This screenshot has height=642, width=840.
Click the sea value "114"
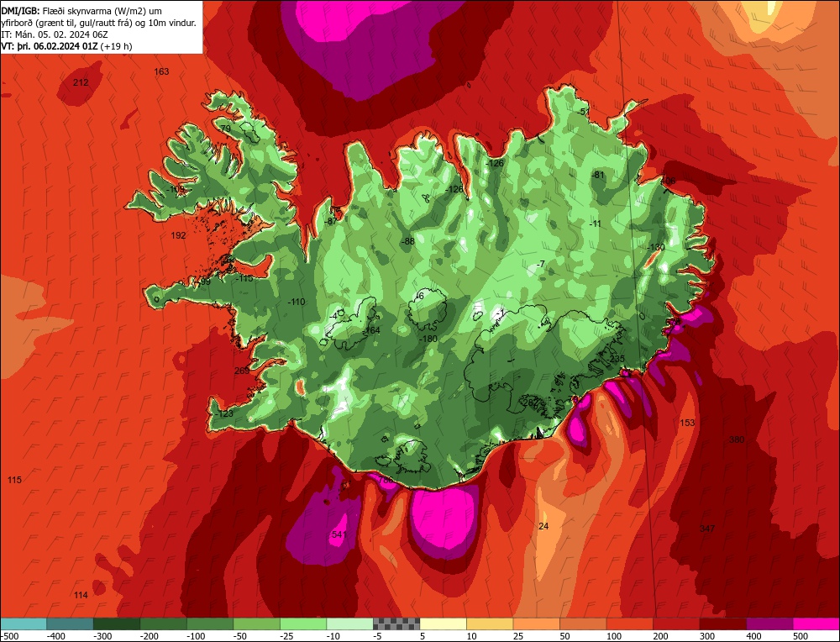pyautogui.click(x=81, y=595)
